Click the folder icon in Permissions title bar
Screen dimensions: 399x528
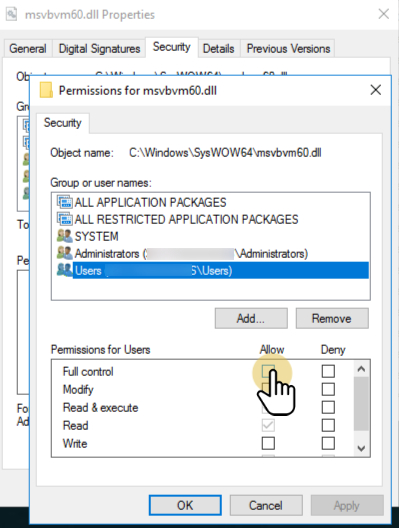tap(46, 90)
